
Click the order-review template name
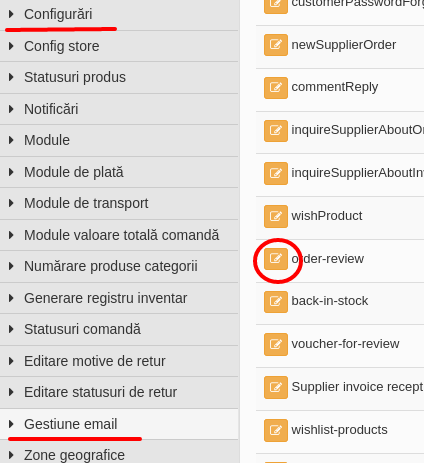coord(328,259)
